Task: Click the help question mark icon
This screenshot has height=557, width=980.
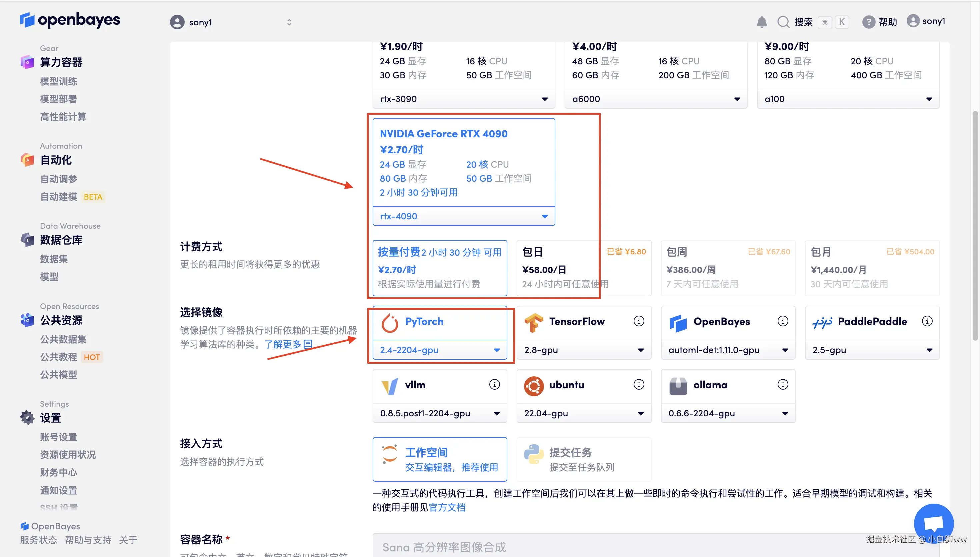Action: 868,22
